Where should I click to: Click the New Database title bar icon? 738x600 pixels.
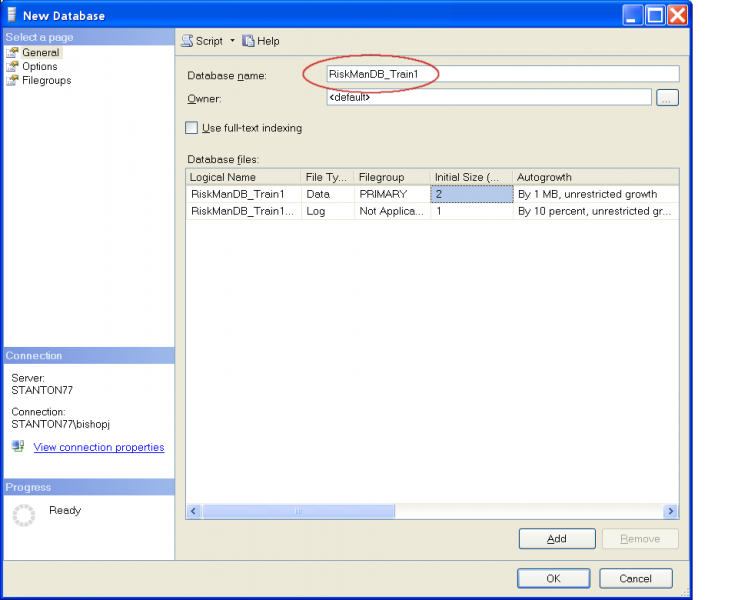(12, 15)
